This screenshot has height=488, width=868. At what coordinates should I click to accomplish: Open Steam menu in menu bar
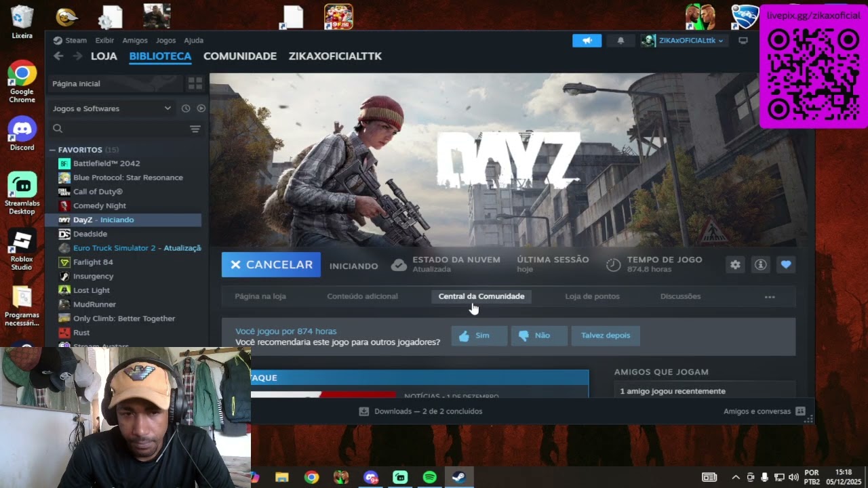(x=71, y=41)
